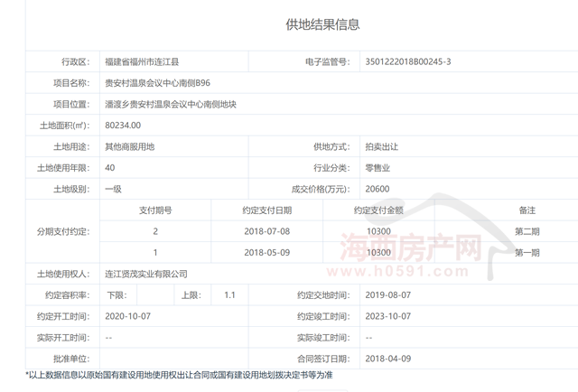Select the land use value 其他商服用地
The image size is (578, 392).
(130, 146)
